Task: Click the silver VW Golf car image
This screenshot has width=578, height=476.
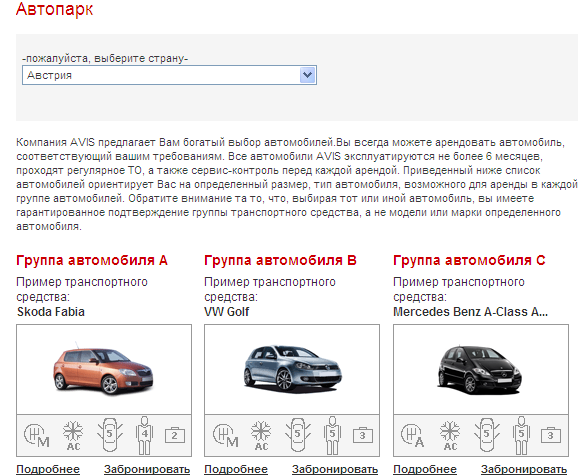Action: pos(293,368)
